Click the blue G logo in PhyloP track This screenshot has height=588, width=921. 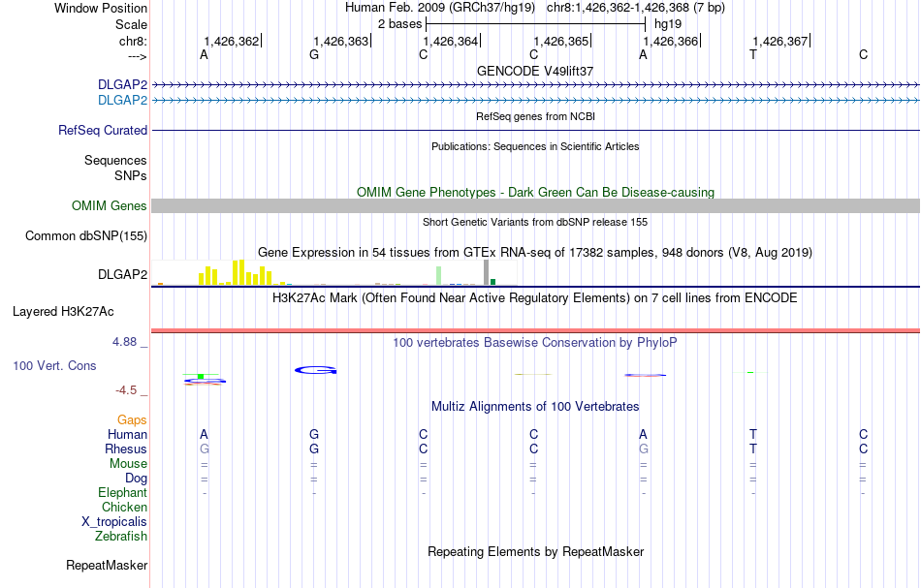(315, 370)
